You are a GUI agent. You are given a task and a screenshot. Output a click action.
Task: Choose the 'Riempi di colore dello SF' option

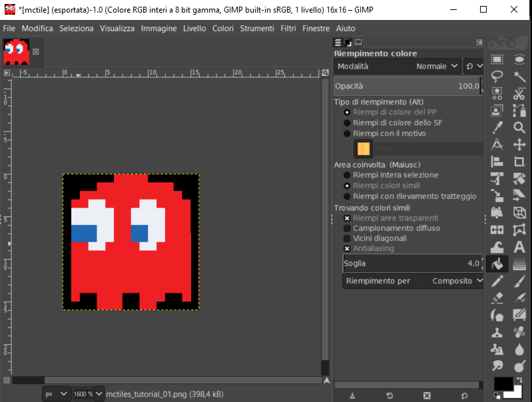coord(347,123)
